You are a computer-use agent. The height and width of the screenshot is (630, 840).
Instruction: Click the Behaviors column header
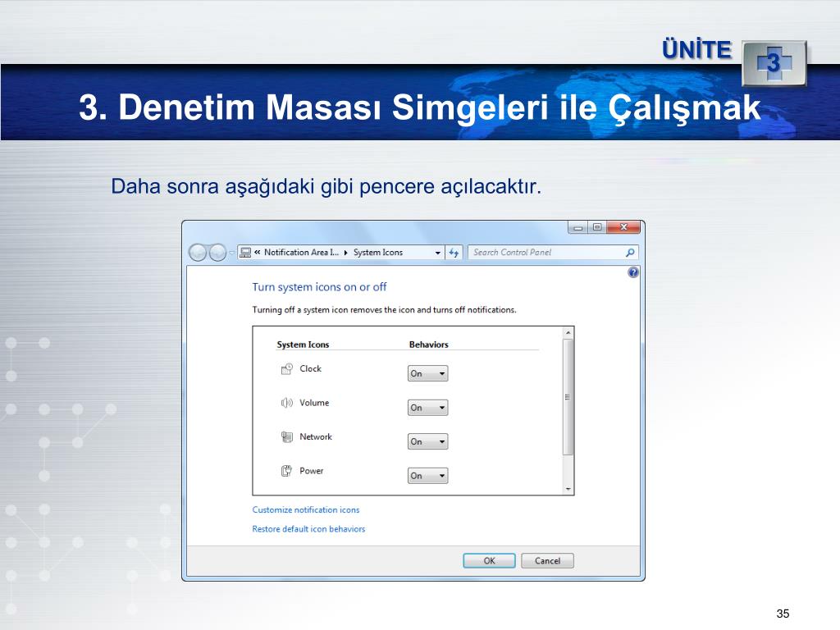(428, 345)
